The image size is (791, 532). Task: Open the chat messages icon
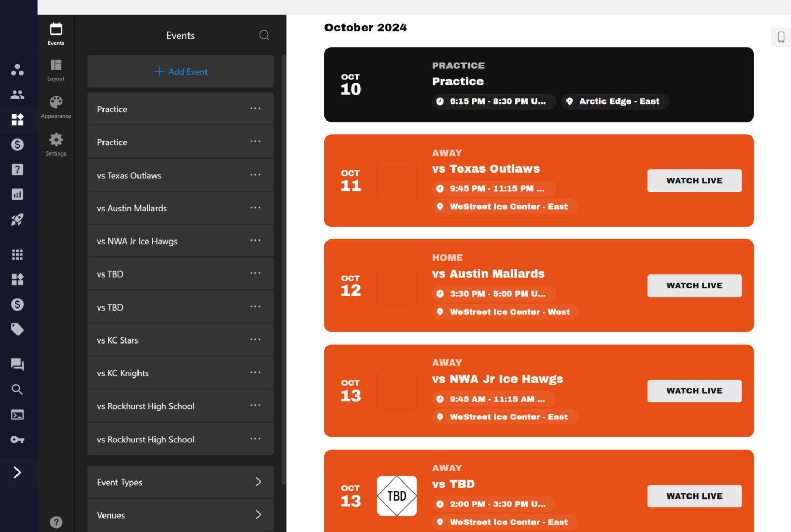point(18,364)
